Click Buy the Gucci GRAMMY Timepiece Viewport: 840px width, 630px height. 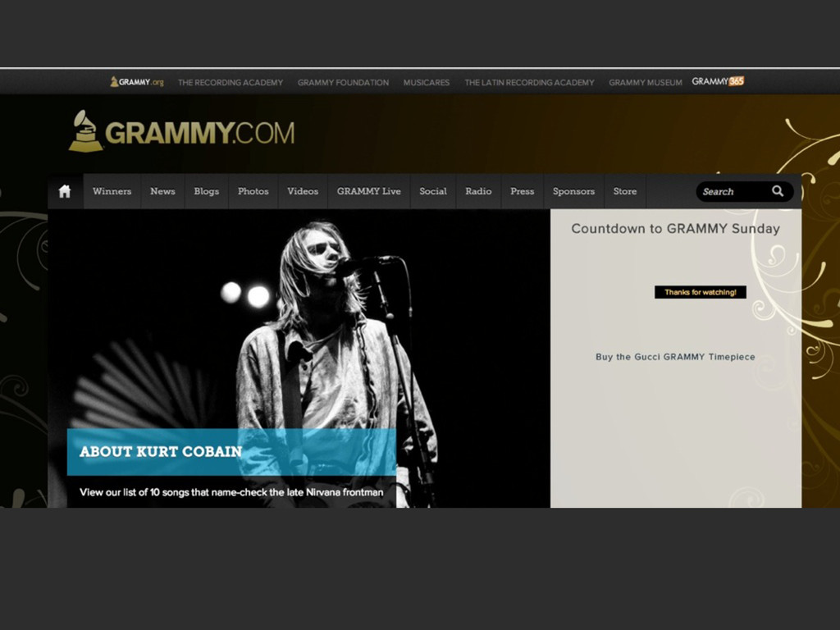tap(676, 357)
